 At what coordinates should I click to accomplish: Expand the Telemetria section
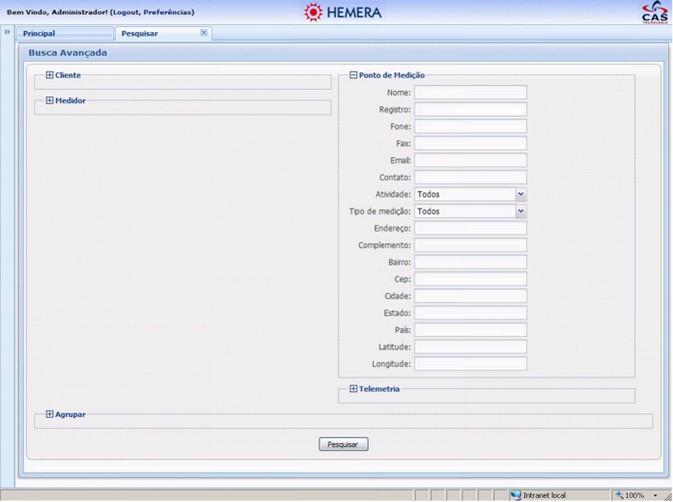tap(353, 389)
